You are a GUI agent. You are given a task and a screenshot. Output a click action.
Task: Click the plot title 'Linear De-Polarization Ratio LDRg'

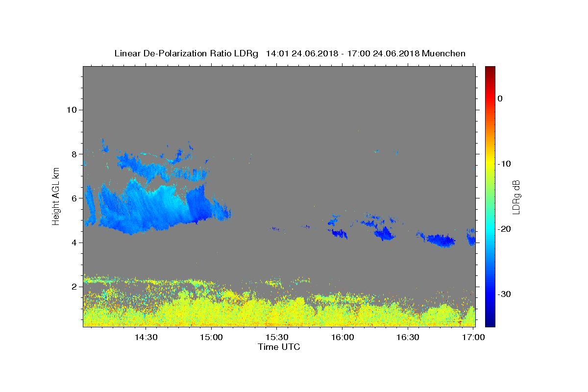(186, 53)
